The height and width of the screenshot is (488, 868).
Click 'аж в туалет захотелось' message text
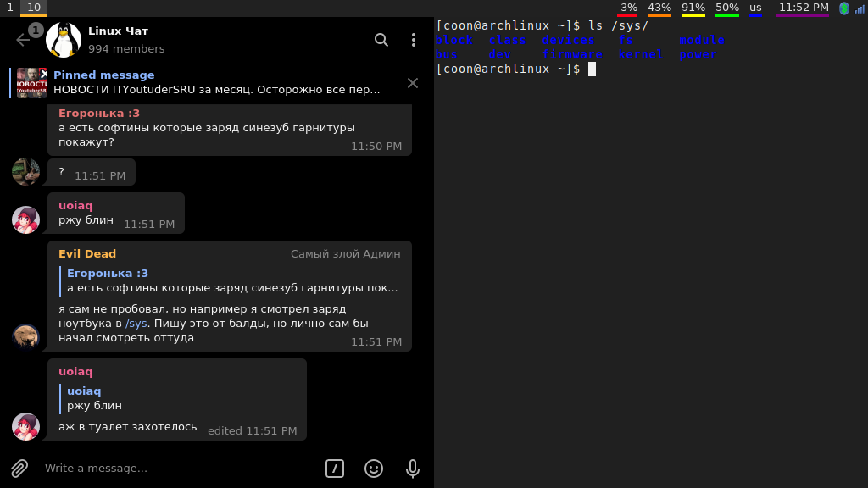128,427
